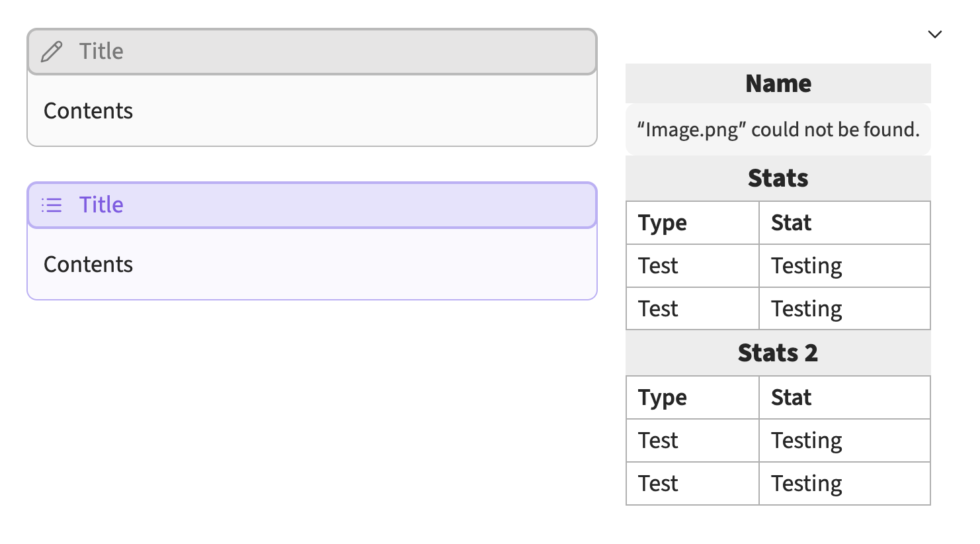Select the last Testing cell in Stats 2 table
Viewport: 980px width, 544px height.
point(806,484)
